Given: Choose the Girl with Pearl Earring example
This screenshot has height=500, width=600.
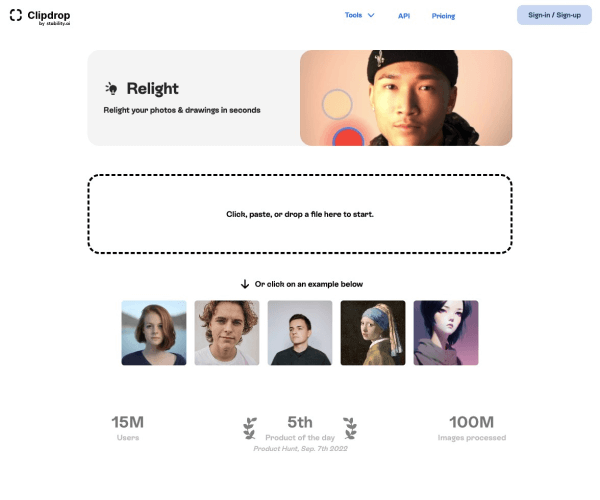Looking at the screenshot, I should click(x=373, y=333).
